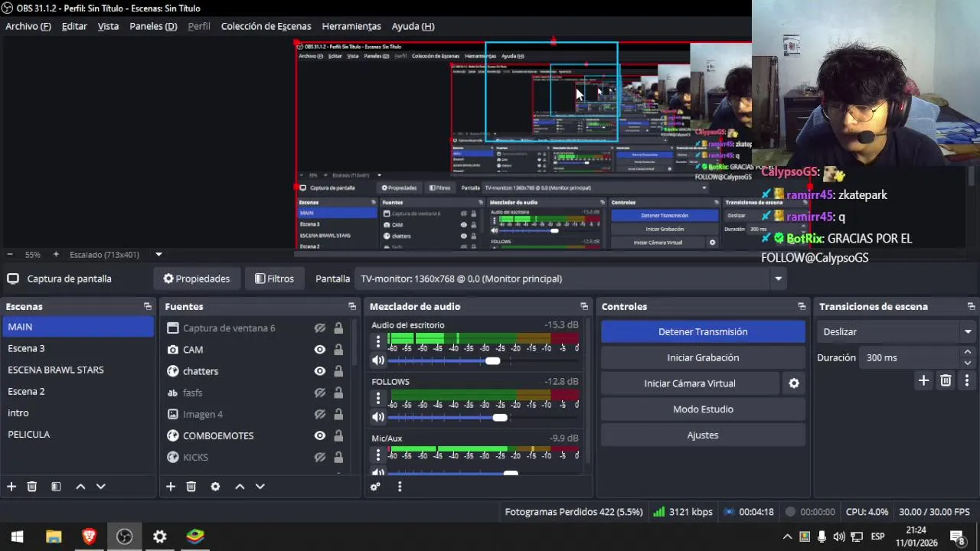This screenshot has height=551, width=980.
Task: Click Iniciar Grabación button
Action: click(x=703, y=357)
